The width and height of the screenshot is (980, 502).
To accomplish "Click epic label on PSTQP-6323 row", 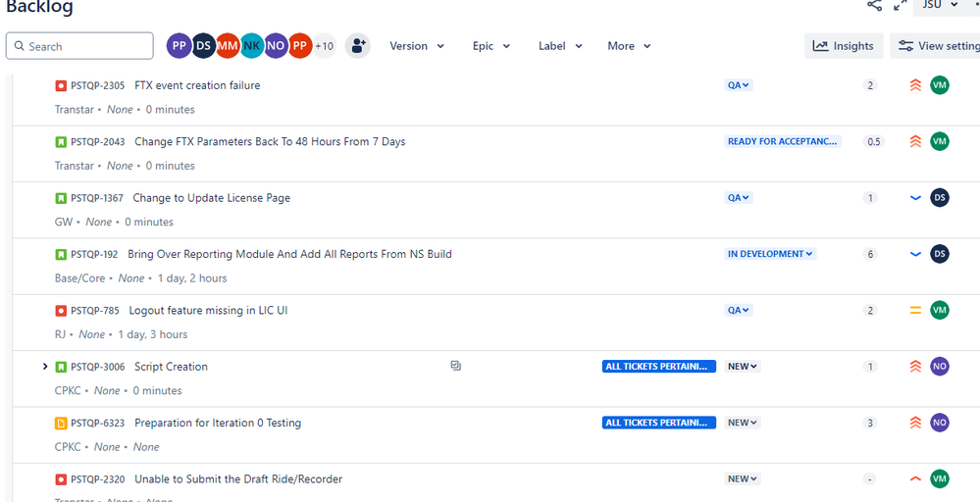I will pos(659,423).
